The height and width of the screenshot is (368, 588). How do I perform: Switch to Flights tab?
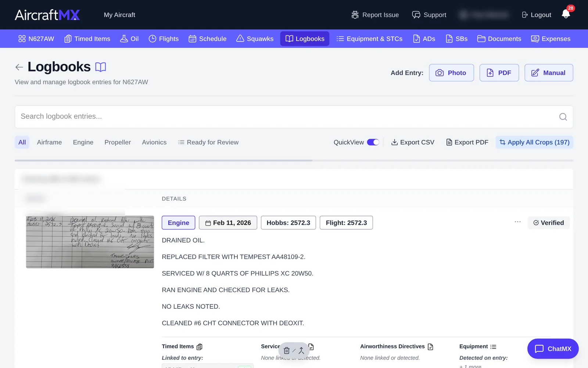click(x=164, y=39)
